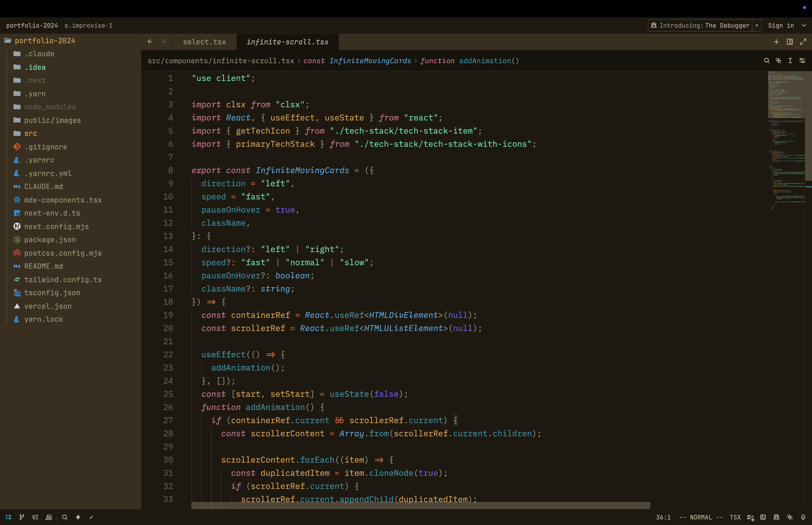Collapse portfolio-2024 root folder

point(70,41)
